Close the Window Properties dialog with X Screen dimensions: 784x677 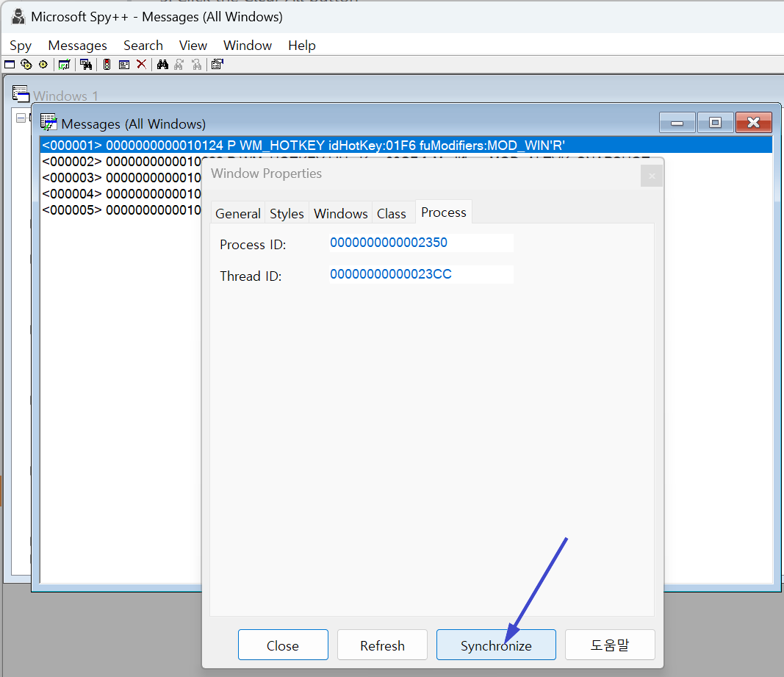point(652,176)
